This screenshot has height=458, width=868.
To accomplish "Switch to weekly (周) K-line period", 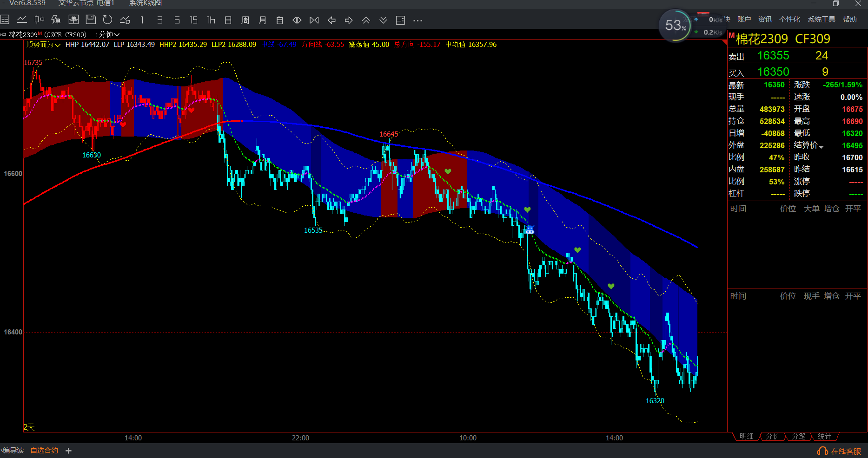I will tap(245, 20).
